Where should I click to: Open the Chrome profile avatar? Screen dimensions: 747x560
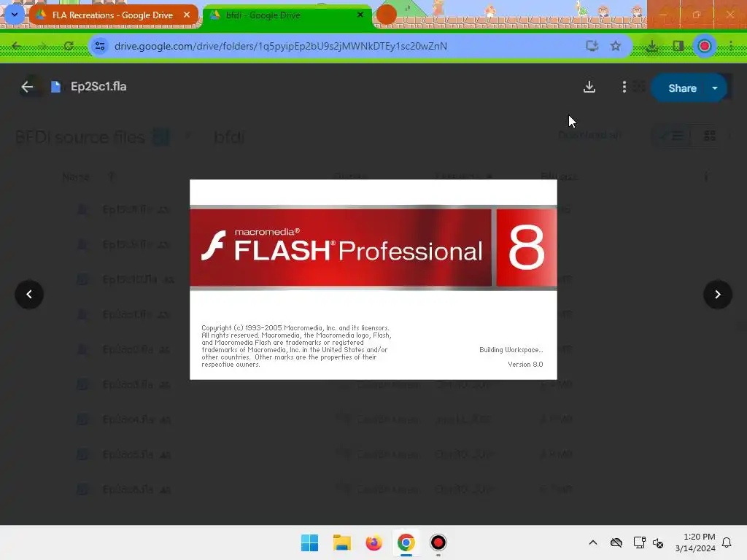tap(705, 46)
